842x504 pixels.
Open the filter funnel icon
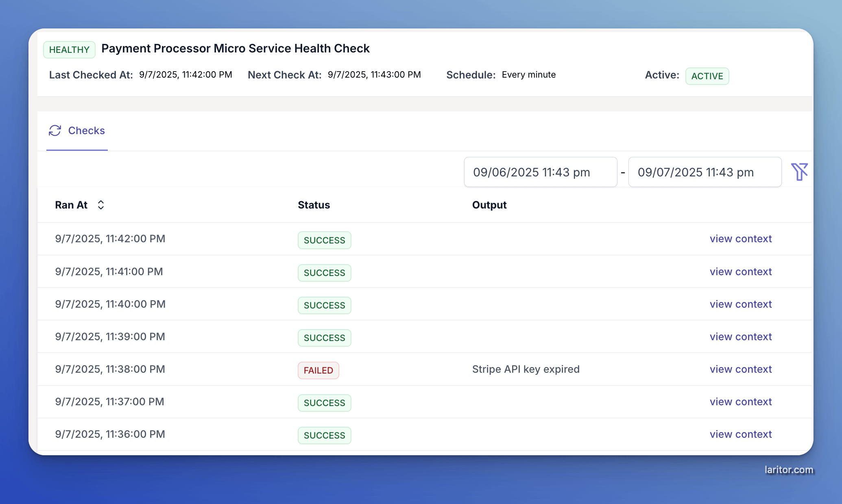coord(800,172)
